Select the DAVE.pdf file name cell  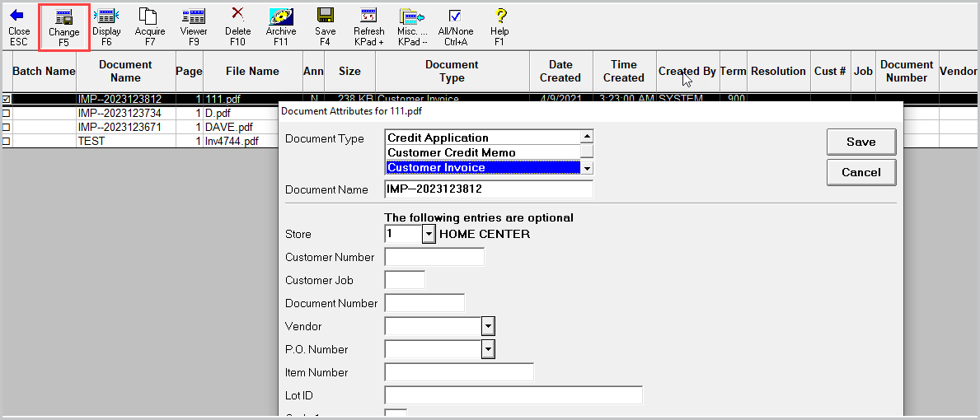241,128
